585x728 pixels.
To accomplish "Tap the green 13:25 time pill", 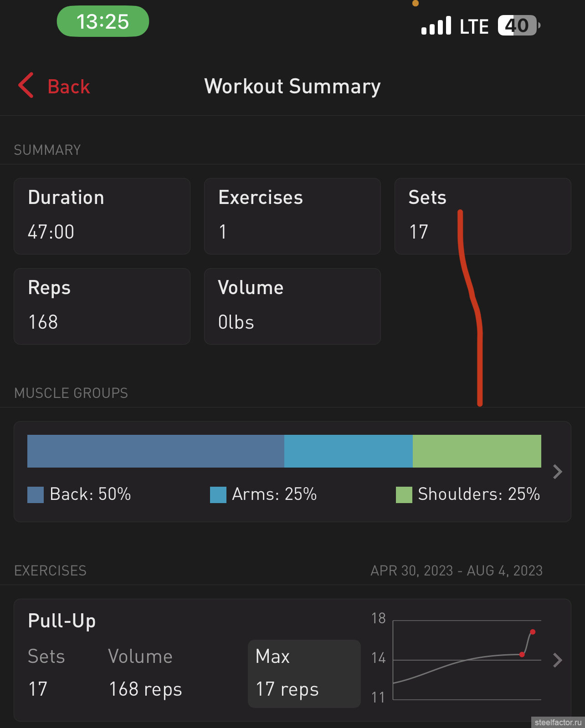I will point(103,21).
